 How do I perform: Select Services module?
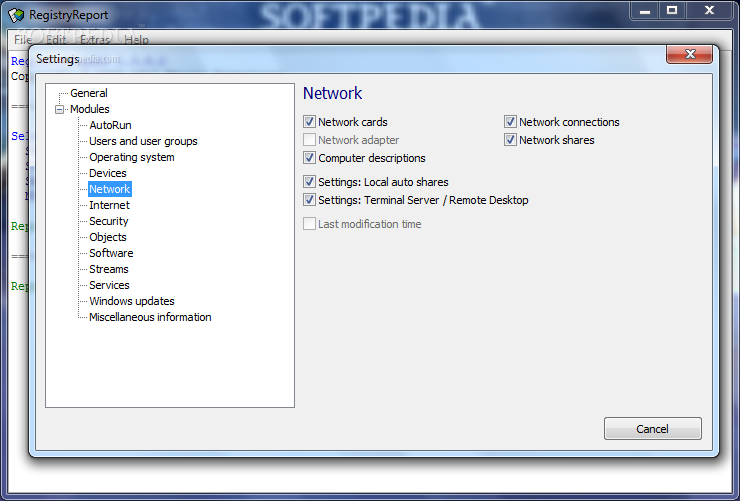click(109, 285)
